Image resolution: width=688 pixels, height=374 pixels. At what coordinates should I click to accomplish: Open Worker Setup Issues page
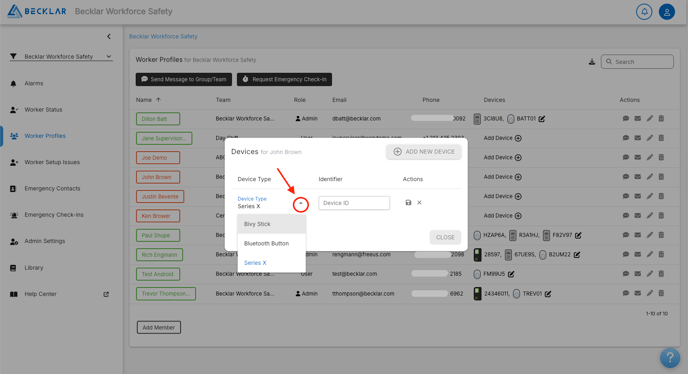tap(52, 162)
